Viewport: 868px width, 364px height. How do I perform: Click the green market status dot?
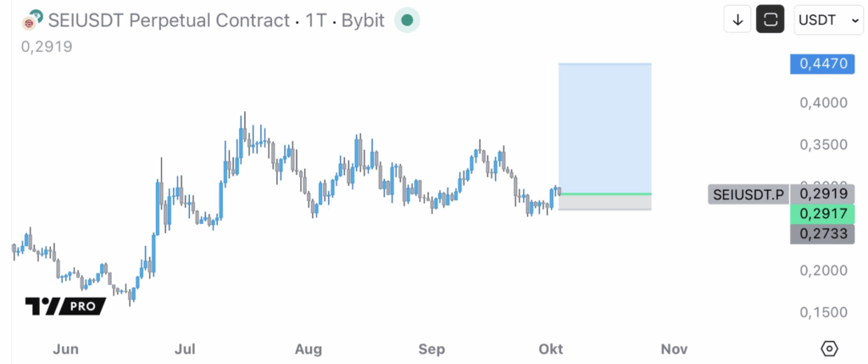click(x=408, y=20)
